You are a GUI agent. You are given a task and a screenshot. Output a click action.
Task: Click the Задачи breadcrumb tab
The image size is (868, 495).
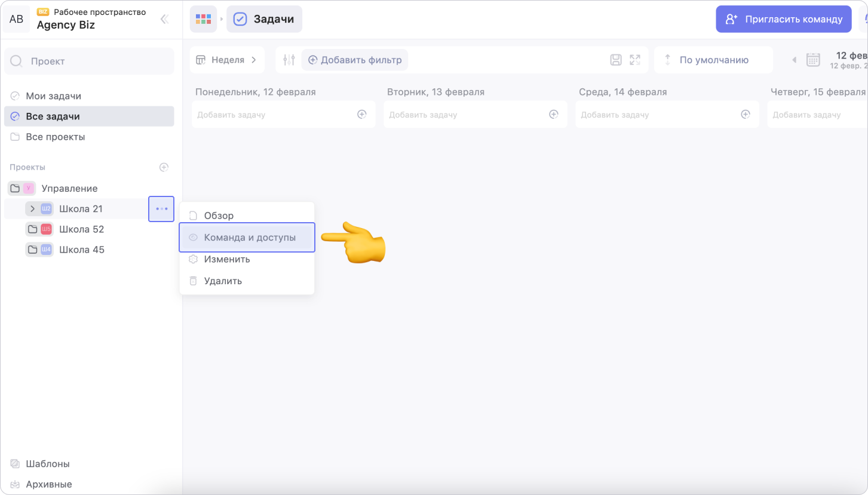coord(264,19)
